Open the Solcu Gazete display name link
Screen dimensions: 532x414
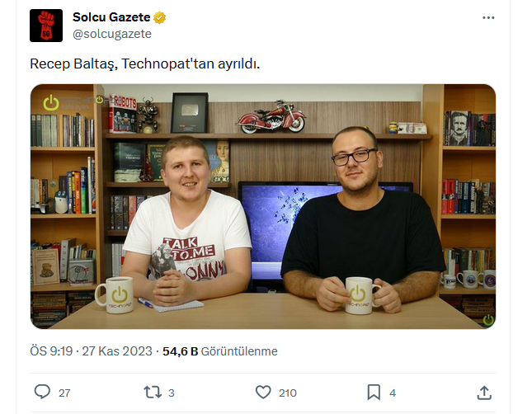tap(111, 17)
